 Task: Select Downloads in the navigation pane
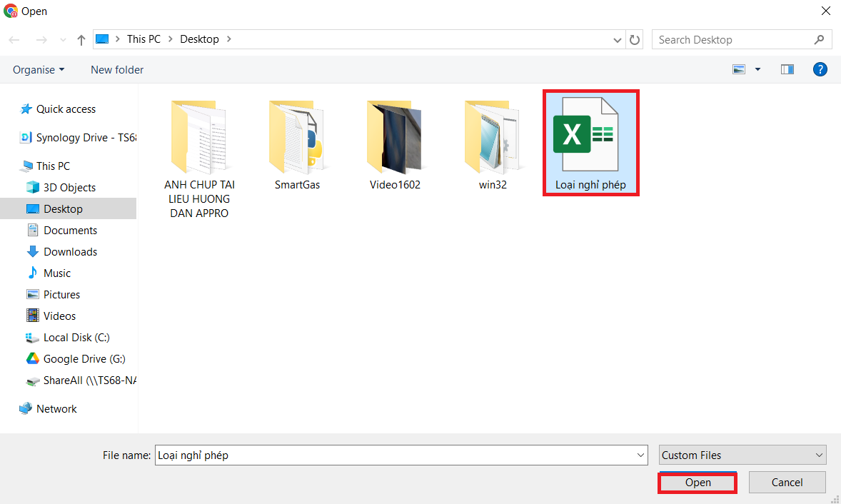coord(70,252)
